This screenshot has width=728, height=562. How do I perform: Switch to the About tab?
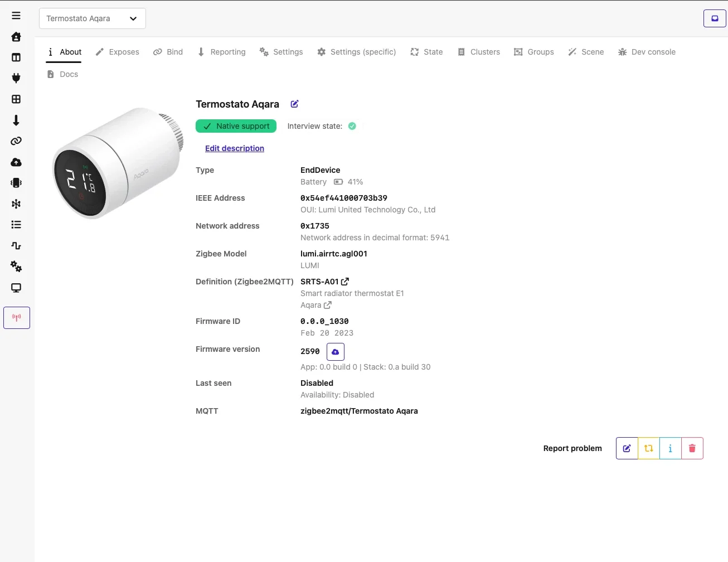tap(64, 52)
